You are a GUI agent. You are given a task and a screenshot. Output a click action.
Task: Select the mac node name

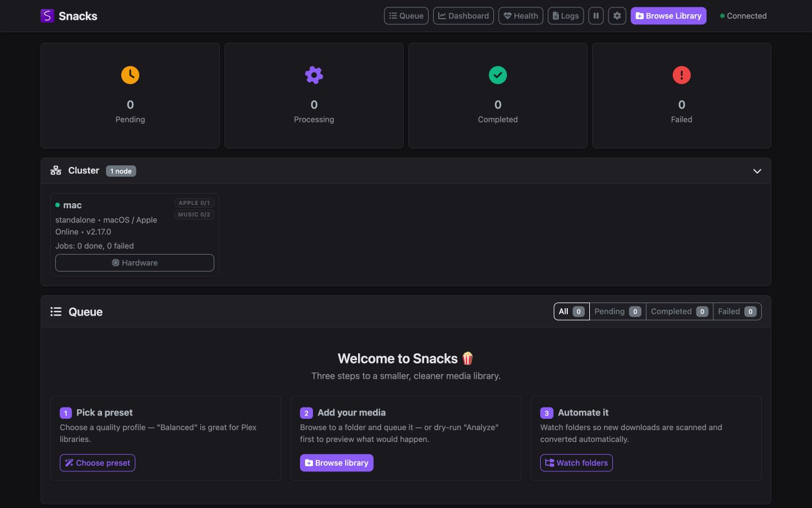point(72,205)
